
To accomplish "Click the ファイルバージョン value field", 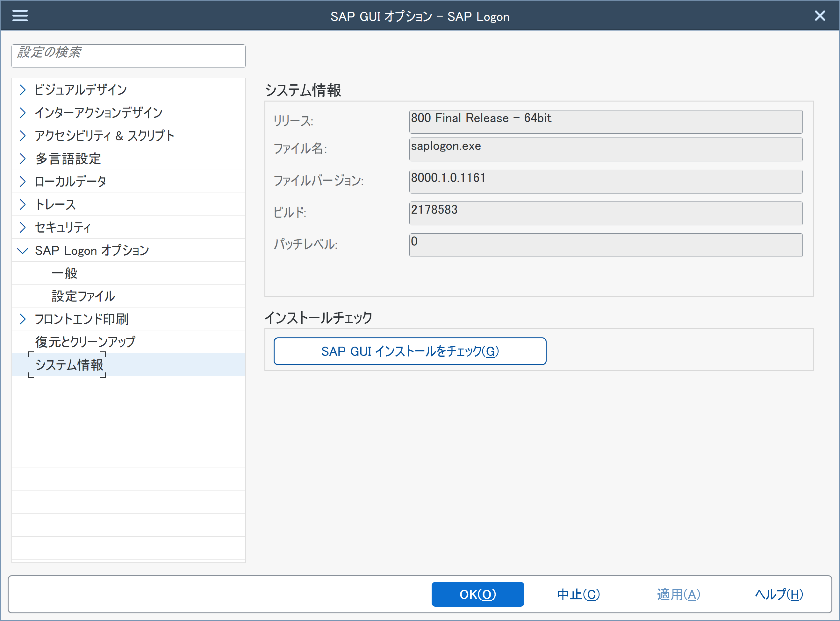I will click(606, 181).
